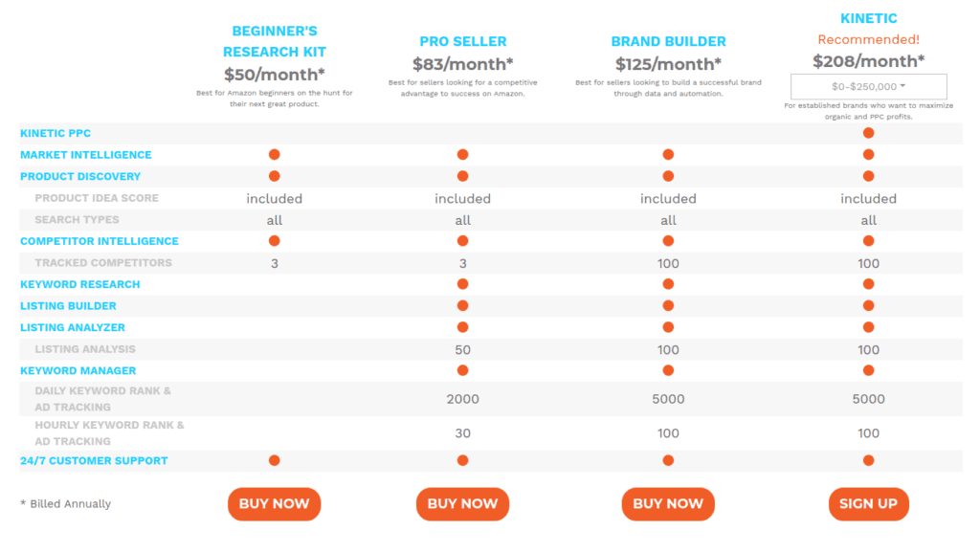Click Keyword Research dot under Pro Seller
The height and width of the screenshot is (553, 980).
462,284
